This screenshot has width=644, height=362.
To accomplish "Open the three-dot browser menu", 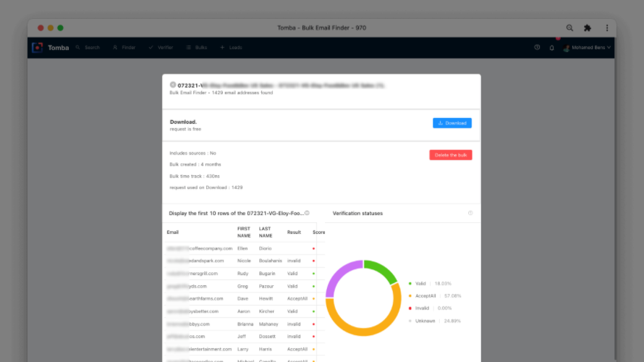I will [607, 28].
